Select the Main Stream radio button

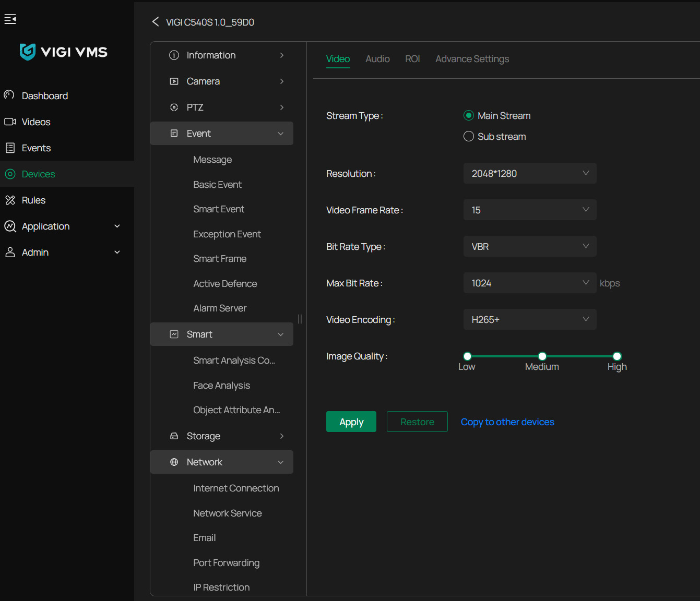[x=469, y=115]
